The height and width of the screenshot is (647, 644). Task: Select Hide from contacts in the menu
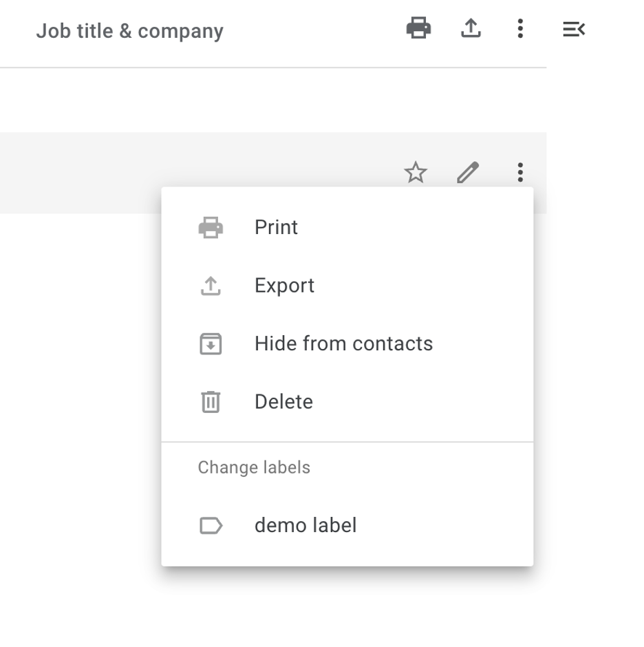click(344, 343)
